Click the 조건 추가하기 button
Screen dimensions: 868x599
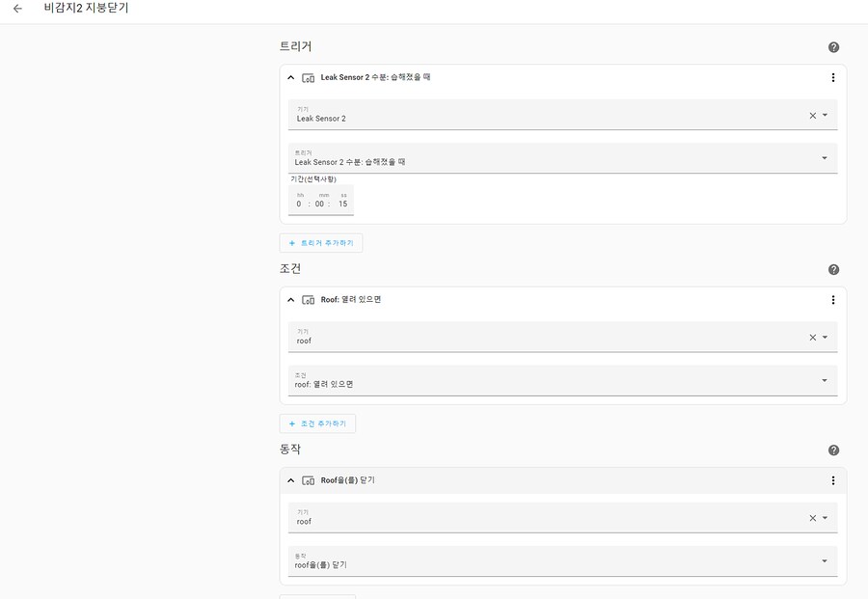pyautogui.click(x=318, y=423)
